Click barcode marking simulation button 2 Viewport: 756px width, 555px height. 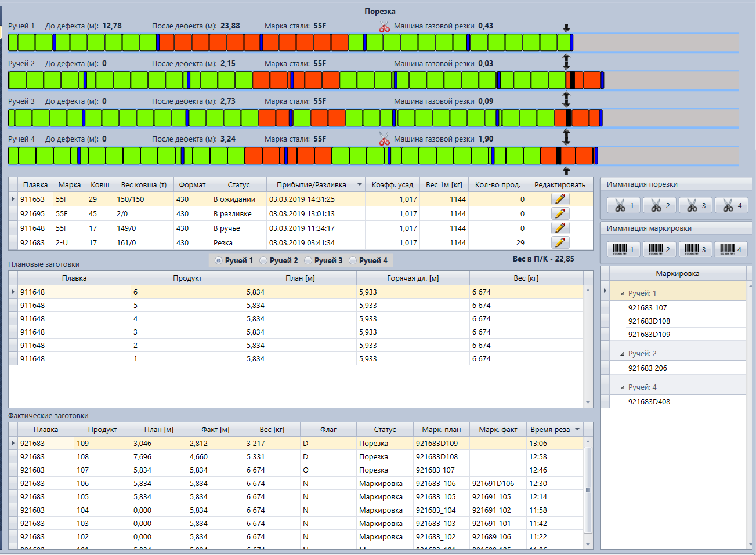(x=660, y=250)
